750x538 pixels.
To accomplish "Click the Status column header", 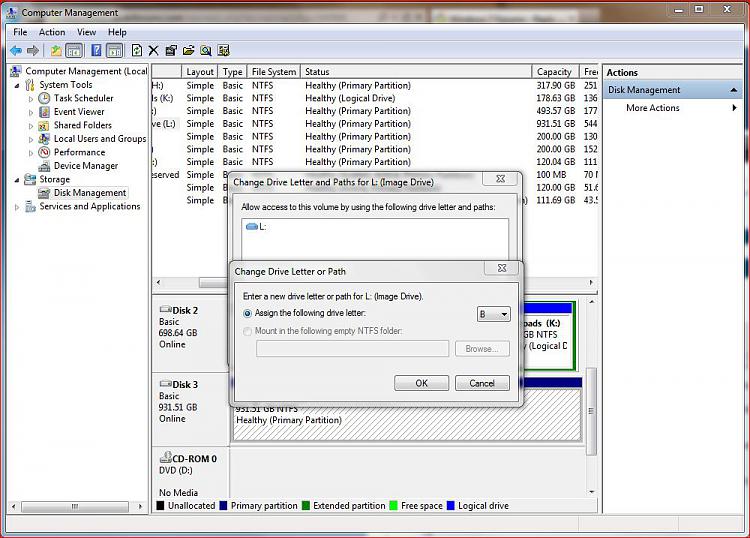I will [x=416, y=72].
